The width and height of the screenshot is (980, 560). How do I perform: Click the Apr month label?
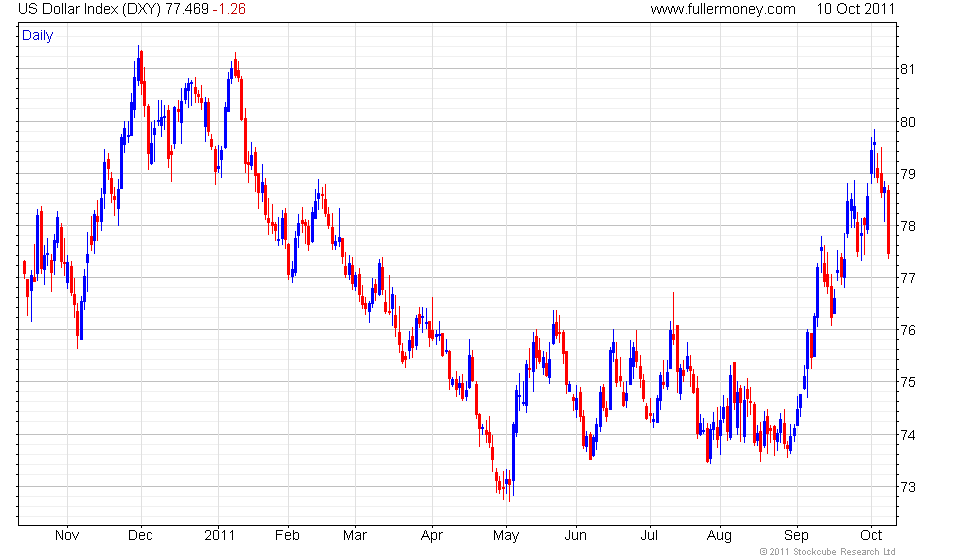click(x=432, y=536)
